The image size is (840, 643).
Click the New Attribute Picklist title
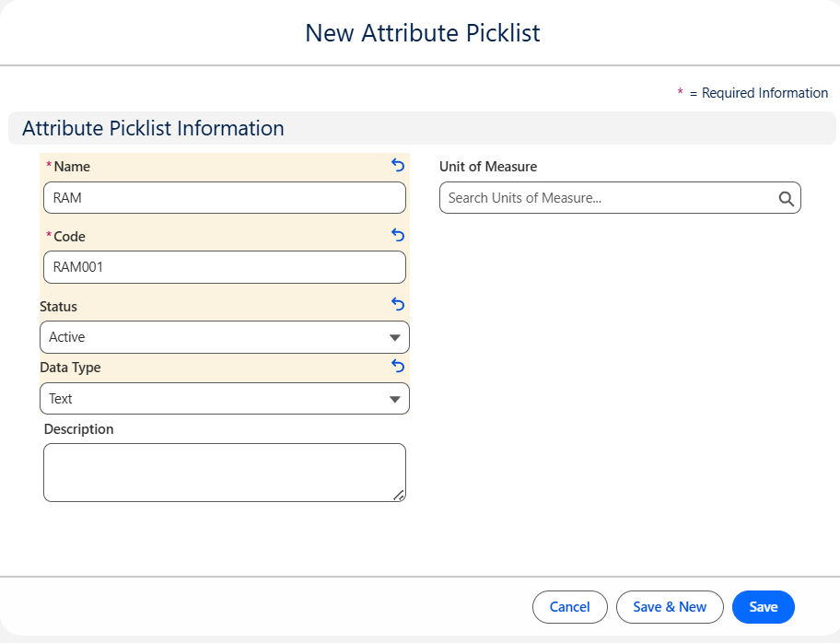(422, 33)
